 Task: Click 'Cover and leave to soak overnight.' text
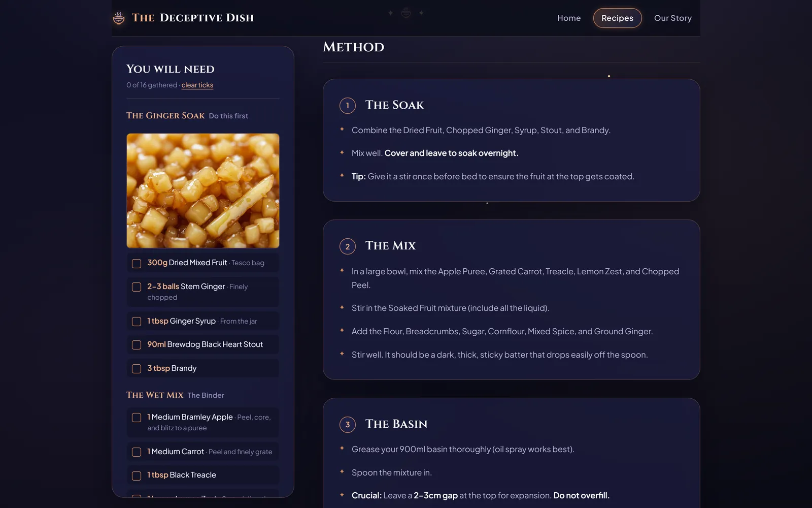(x=451, y=153)
